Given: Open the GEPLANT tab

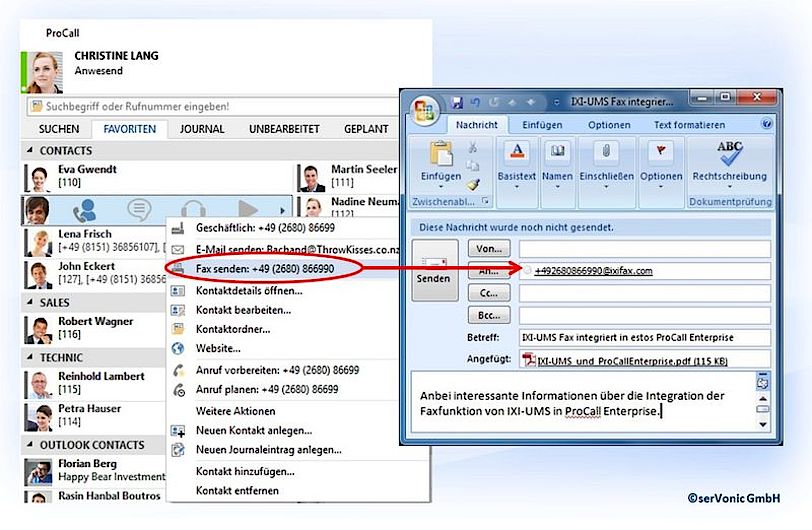Looking at the screenshot, I should coord(366,129).
